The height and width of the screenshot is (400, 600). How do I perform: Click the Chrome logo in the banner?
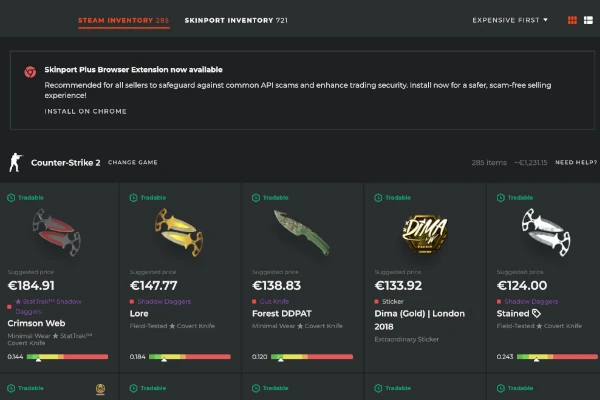pyautogui.click(x=30, y=72)
